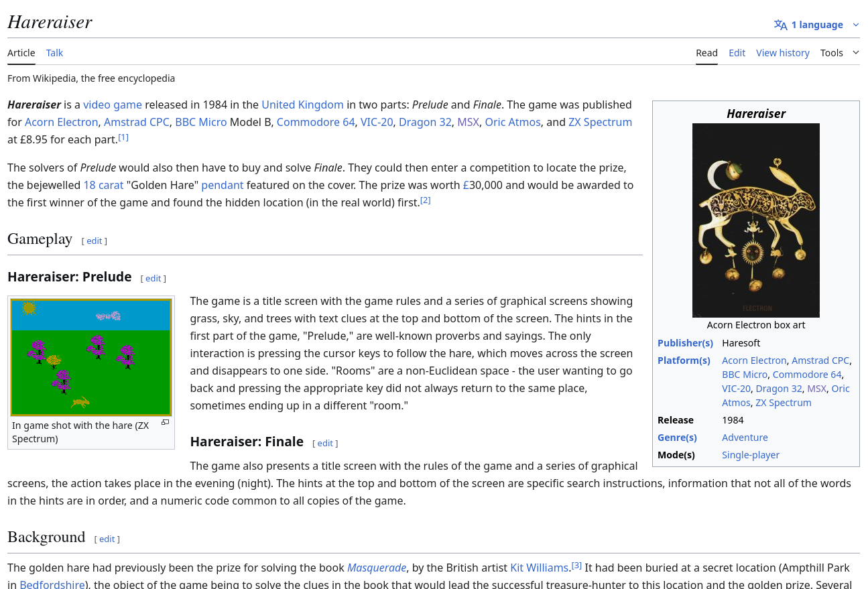Click 'Commodore 64' in the intro paragraph
This screenshot has height=589, width=868.
(x=316, y=122)
